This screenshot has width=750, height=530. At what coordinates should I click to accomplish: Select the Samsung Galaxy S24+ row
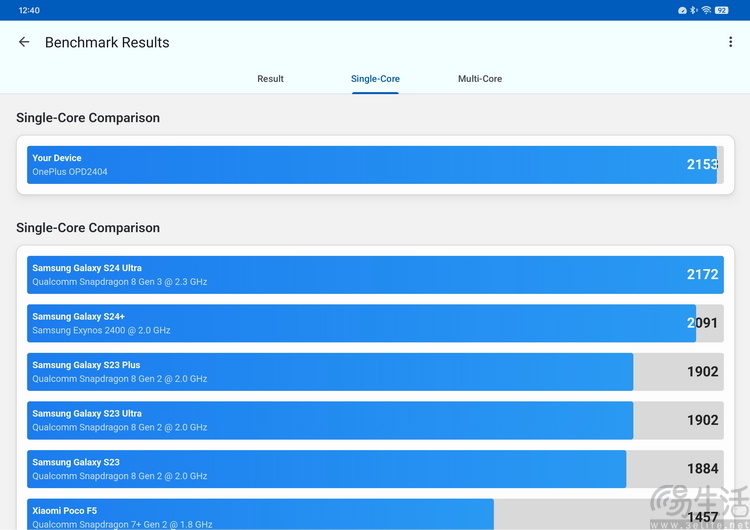(x=375, y=323)
